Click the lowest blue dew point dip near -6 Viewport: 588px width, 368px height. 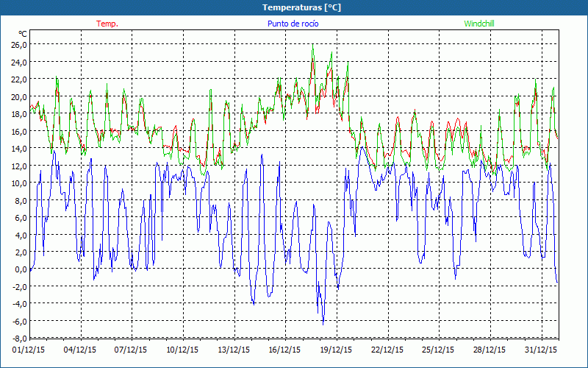[x=323, y=324]
